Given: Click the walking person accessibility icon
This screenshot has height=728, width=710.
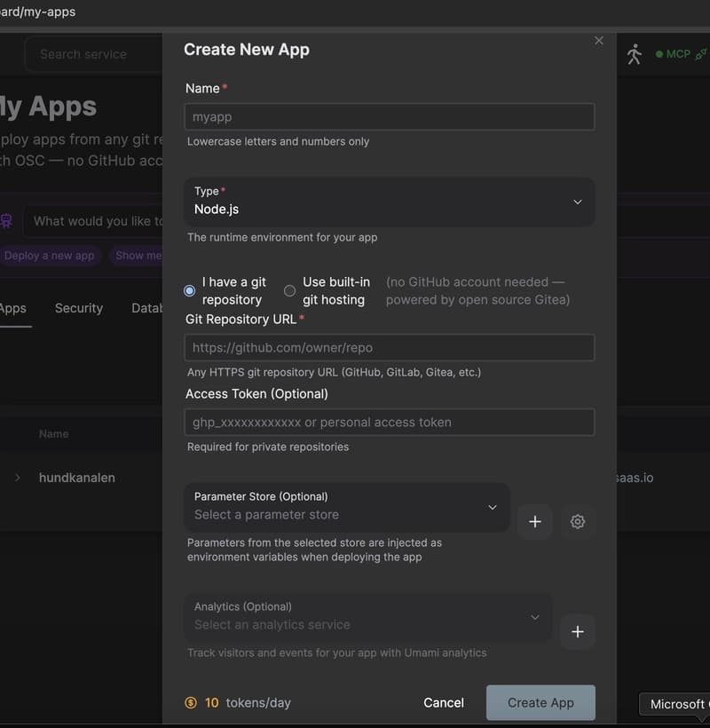Looking at the screenshot, I should tap(635, 54).
